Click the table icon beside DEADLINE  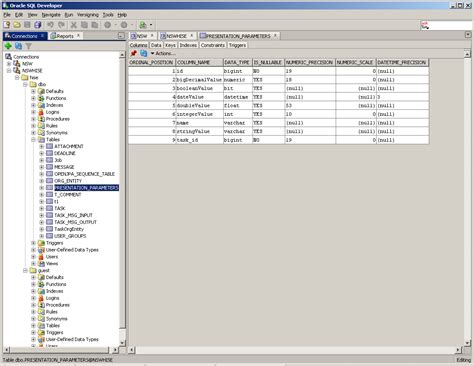[49, 153]
